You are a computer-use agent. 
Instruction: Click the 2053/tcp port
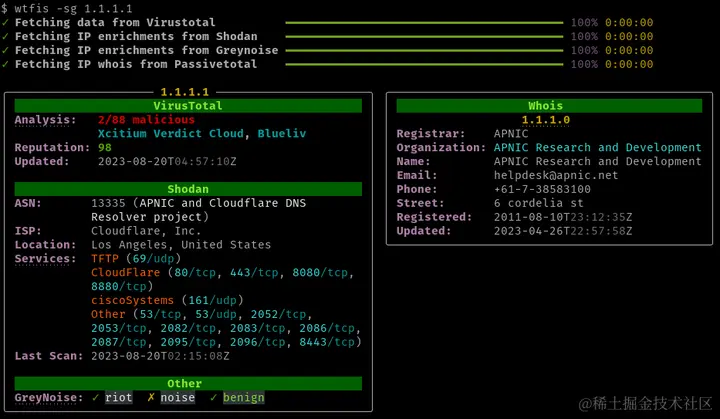pos(118,328)
